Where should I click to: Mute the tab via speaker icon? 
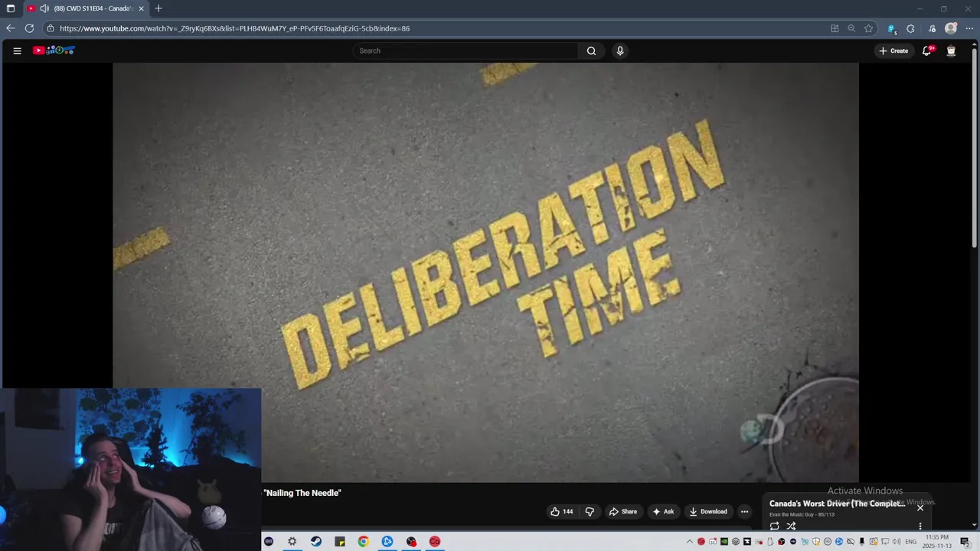(44, 8)
